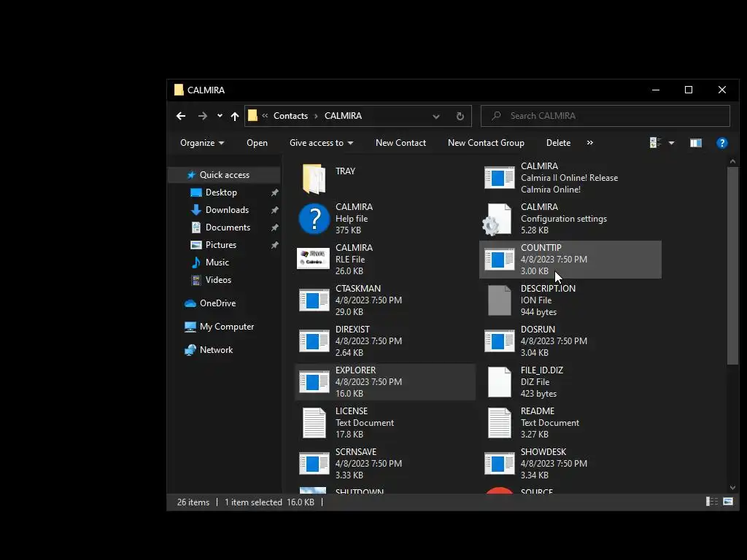Click New Contact Group button
Viewport: 747px width, 560px height.
pos(486,143)
